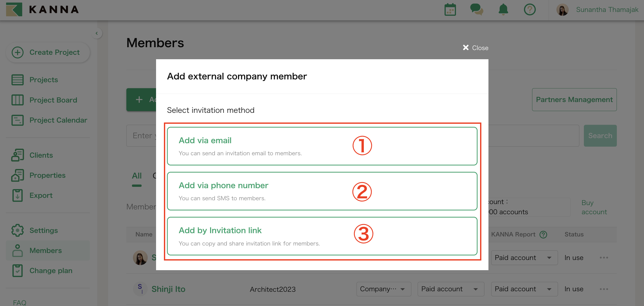Open Project Board from the sidebar icon

(17, 100)
